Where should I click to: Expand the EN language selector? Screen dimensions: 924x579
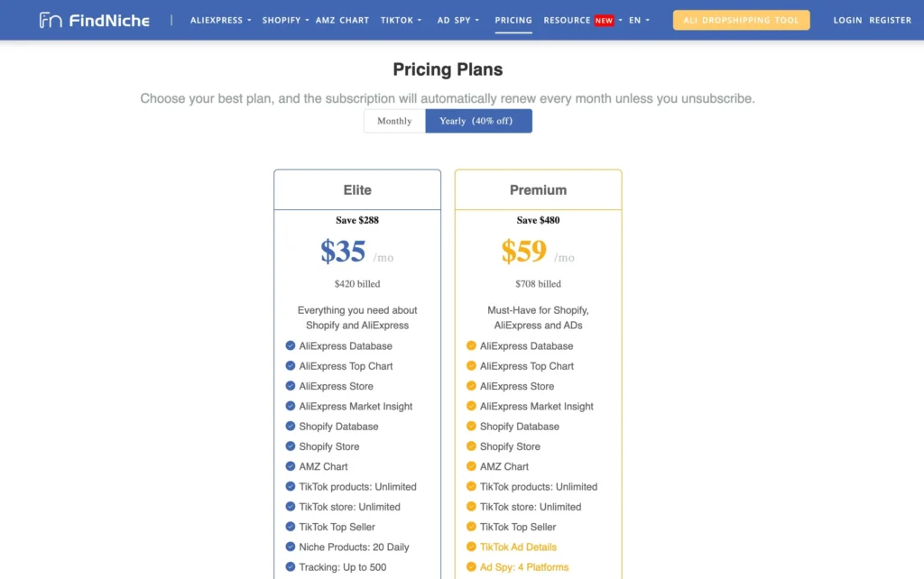tap(639, 20)
